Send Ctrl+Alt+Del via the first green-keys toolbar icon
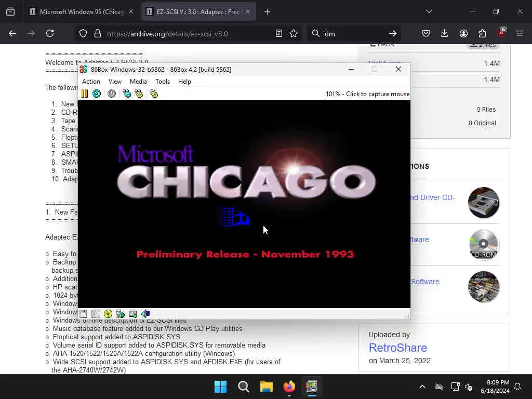Viewport: 532px width, 399px height. pos(127,94)
